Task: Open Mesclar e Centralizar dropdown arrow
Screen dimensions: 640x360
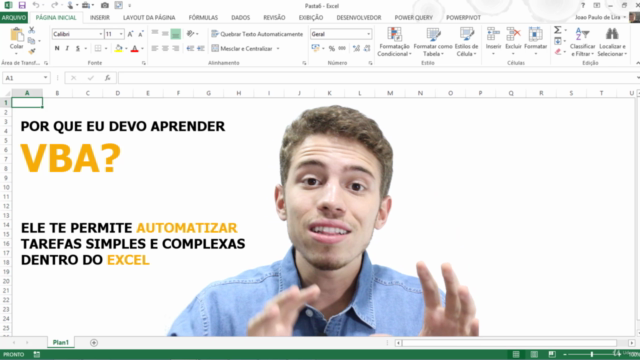Action: 278,49
